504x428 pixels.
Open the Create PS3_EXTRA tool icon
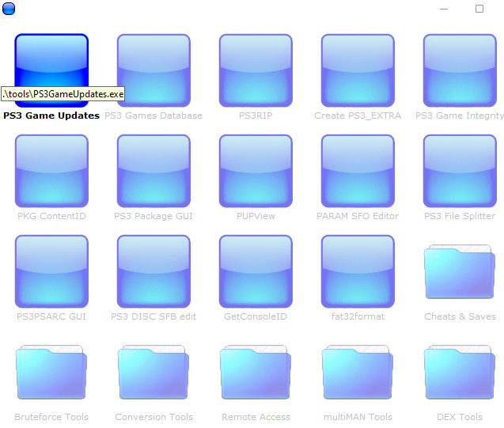pyautogui.click(x=358, y=70)
